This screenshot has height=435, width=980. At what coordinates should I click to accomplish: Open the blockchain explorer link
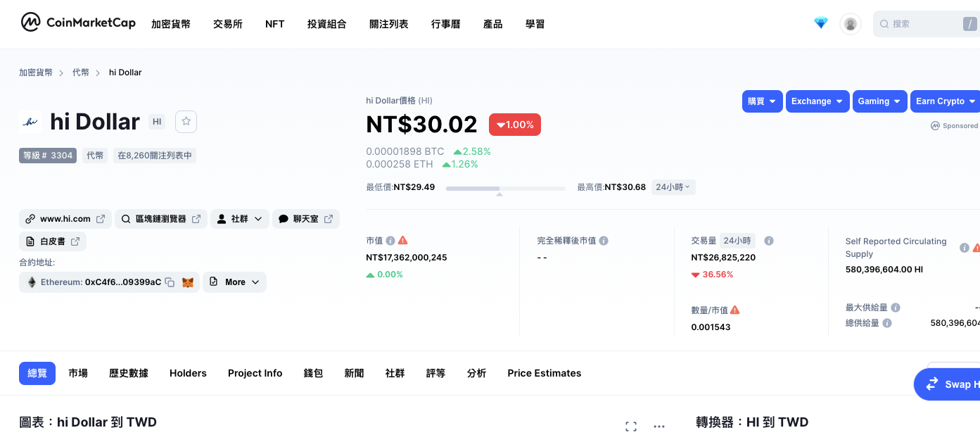pyautogui.click(x=161, y=219)
